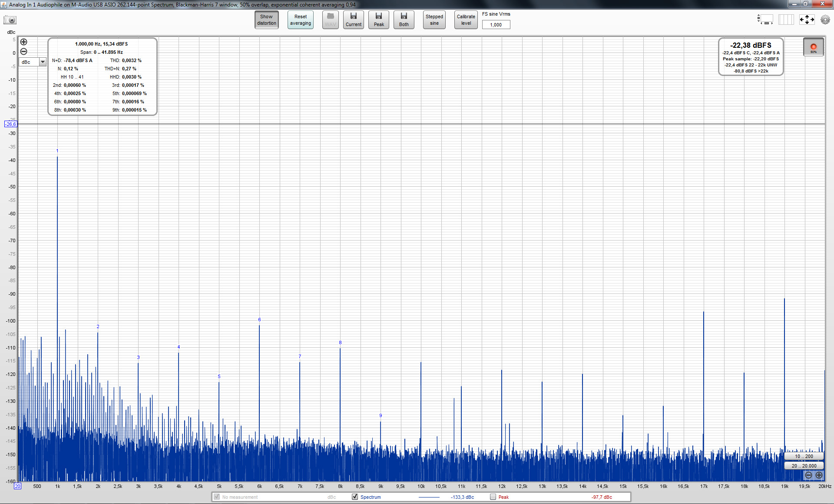Viewport: 834px width, 504px height.
Task: Toggle the Show distortion button
Action: point(266,20)
